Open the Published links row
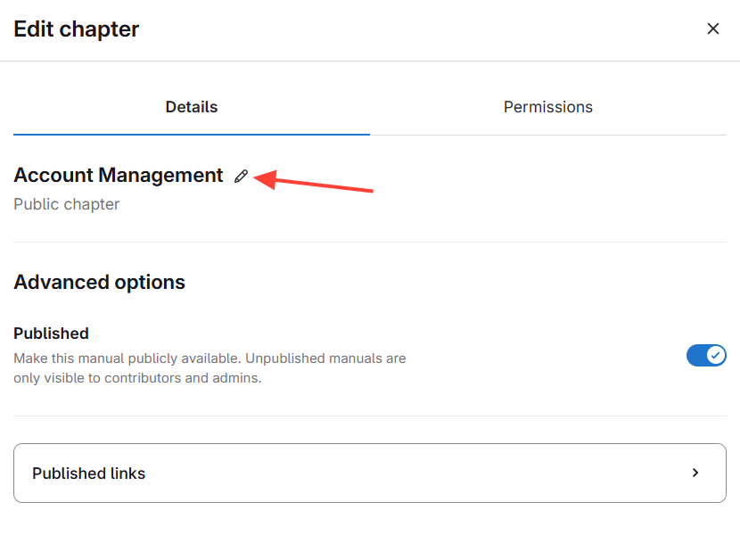The image size is (740, 560). point(369,474)
